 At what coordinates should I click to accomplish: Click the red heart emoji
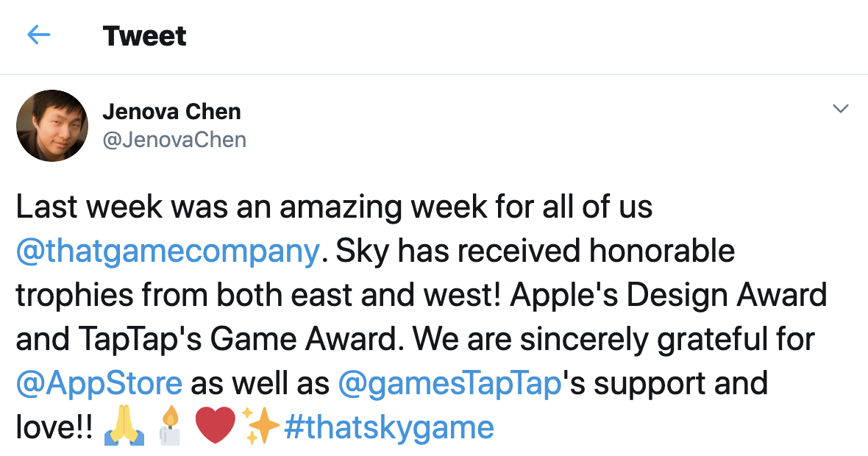pyautogui.click(x=216, y=427)
